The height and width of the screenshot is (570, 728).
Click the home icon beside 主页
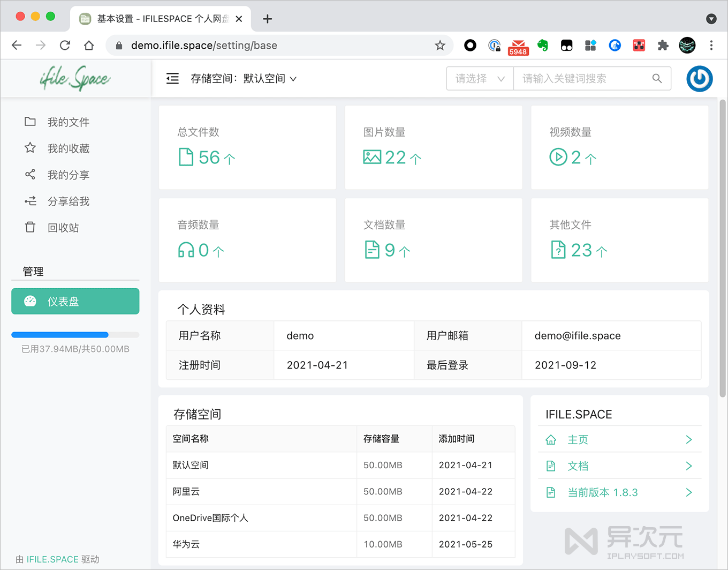tap(551, 439)
